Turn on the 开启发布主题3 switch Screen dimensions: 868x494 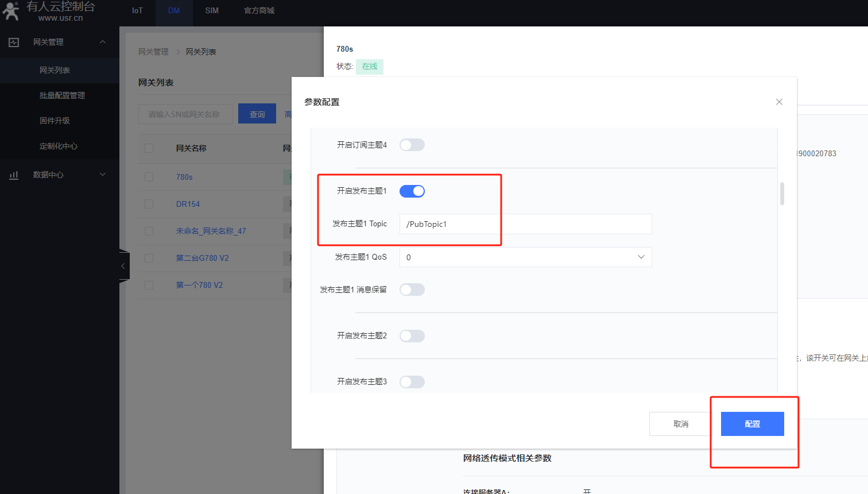pyautogui.click(x=412, y=382)
